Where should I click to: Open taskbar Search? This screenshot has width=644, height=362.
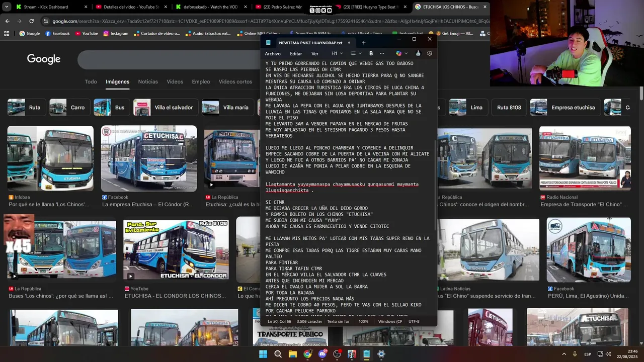pyautogui.click(x=278, y=354)
